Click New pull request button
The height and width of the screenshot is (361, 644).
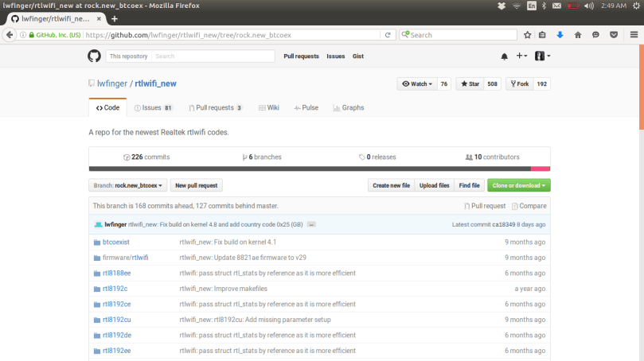coord(197,185)
